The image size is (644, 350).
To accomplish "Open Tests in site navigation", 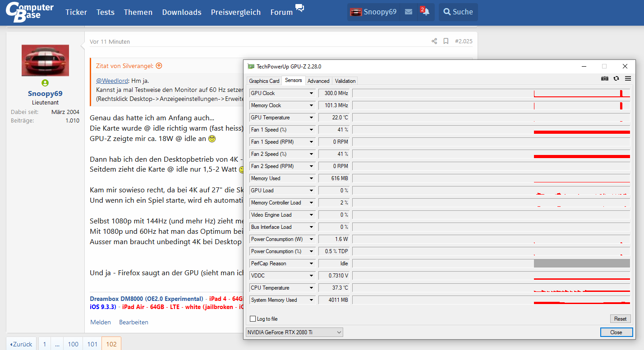I will click(x=106, y=12).
